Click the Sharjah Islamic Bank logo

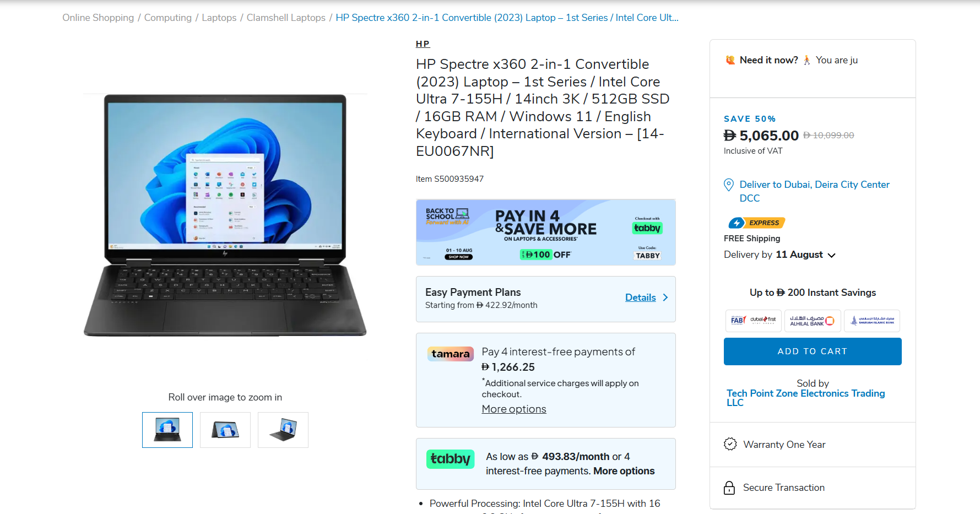[872, 320]
